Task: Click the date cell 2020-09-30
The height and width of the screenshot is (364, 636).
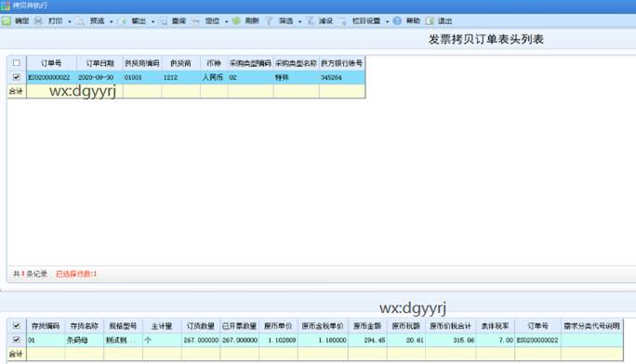Action: 99,77
